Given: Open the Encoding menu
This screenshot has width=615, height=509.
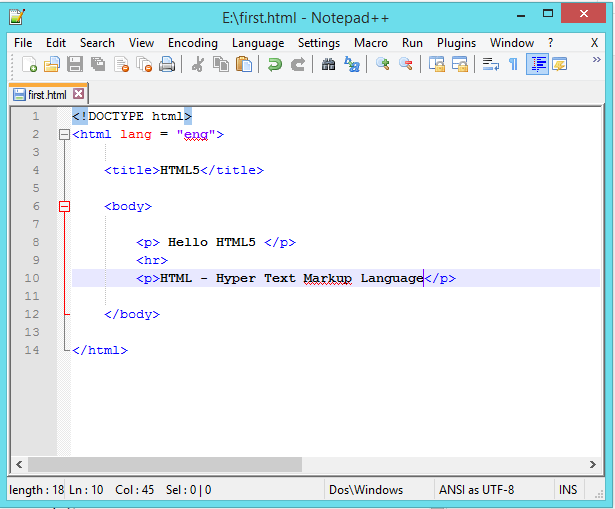Looking at the screenshot, I should 193,43.
